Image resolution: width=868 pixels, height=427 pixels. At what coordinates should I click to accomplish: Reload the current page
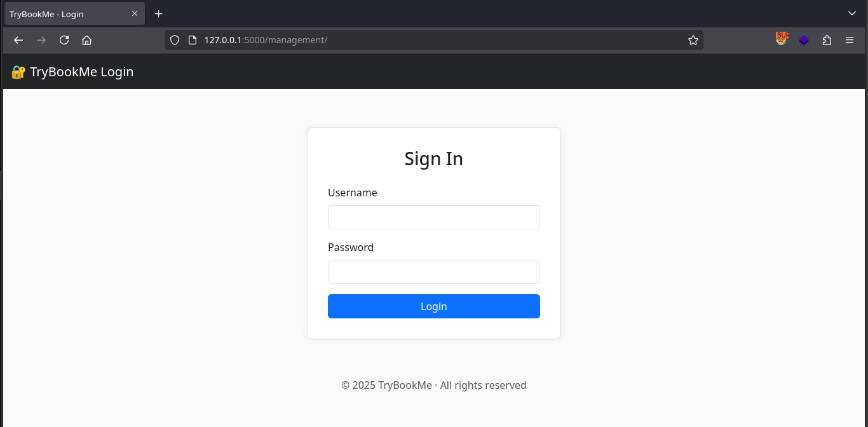pos(64,40)
